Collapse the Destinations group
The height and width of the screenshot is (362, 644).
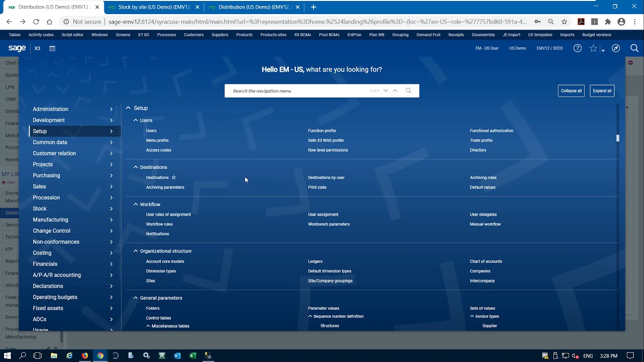[x=135, y=167]
